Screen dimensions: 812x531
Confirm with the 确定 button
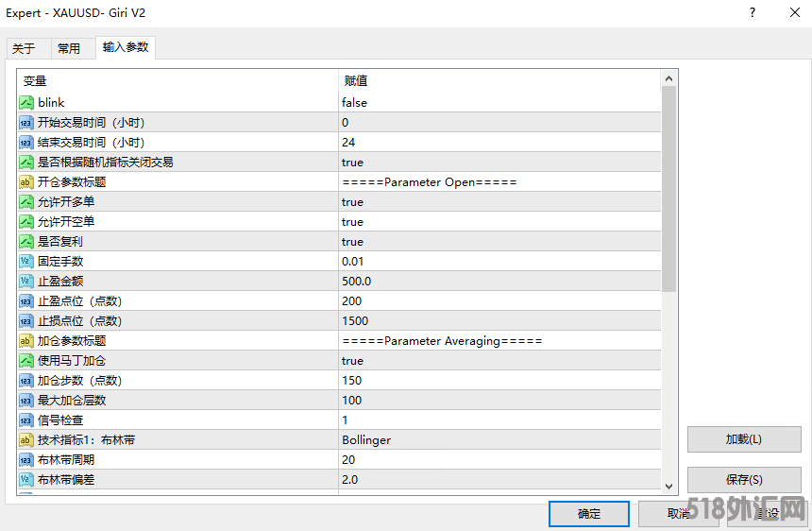pos(588,513)
